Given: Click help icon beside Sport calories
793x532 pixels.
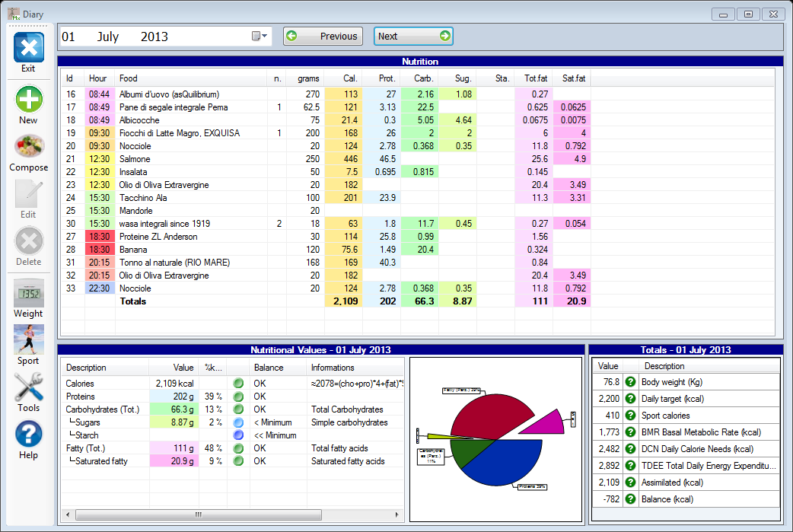Looking at the screenshot, I should pyautogui.click(x=630, y=416).
